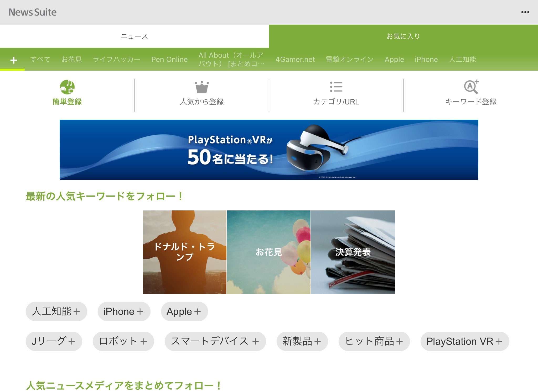The width and height of the screenshot is (538, 392).
Task: Select the crown icon for 人気から登録
Action: (202, 87)
